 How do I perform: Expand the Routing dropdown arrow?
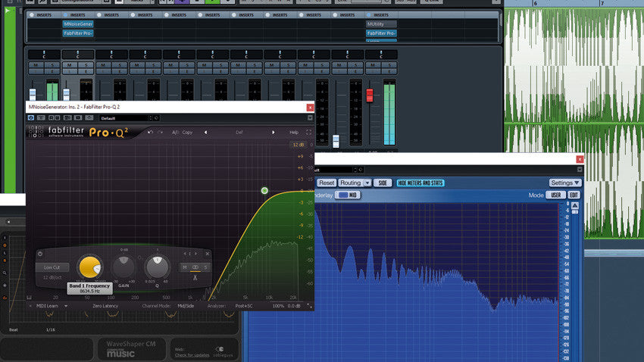(x=367, y=183)
